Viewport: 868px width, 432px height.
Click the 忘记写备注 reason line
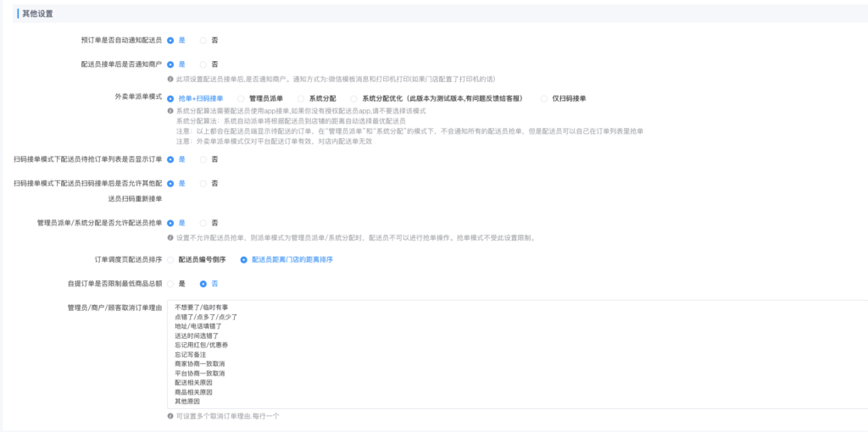click(191, 354)
